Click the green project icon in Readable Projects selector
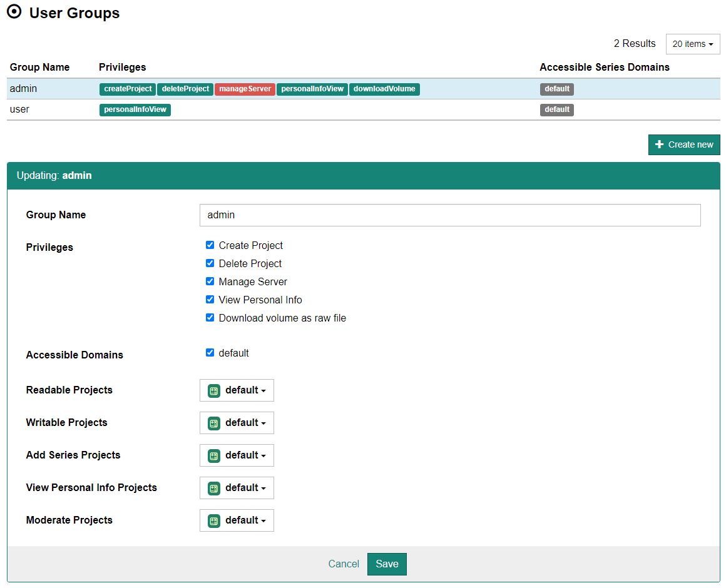This screenshot has height=588, width=726. [213, 390]
